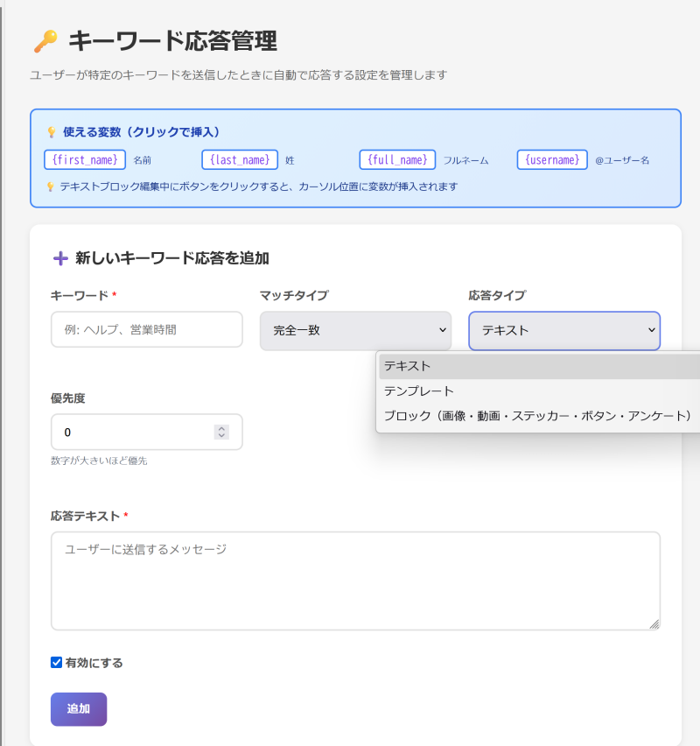The width and height of the screenshot is (700, 746).
Task: Close the 応答タイプ dropdown showing テキスト
Action: click(x=564, y=330)
